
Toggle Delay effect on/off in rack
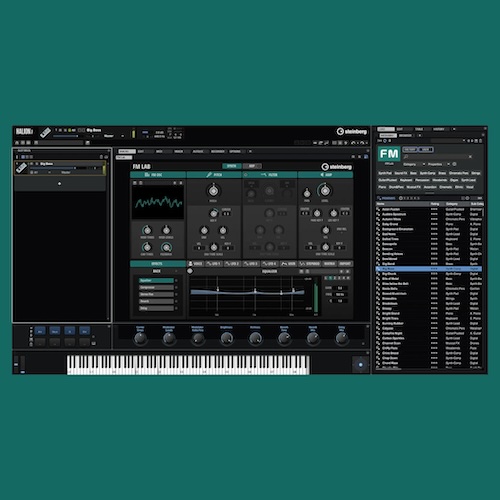(176, 308)
